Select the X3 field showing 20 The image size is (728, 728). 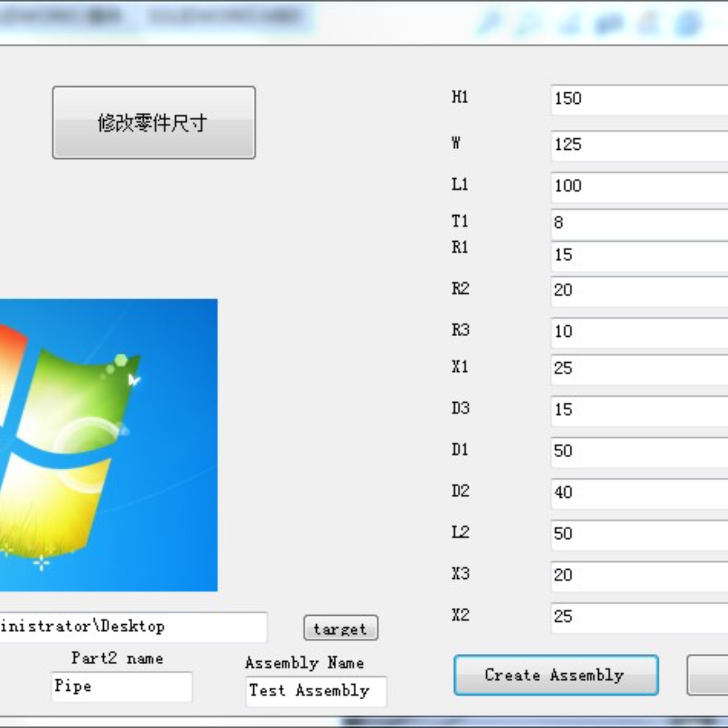tap(637, 576)
